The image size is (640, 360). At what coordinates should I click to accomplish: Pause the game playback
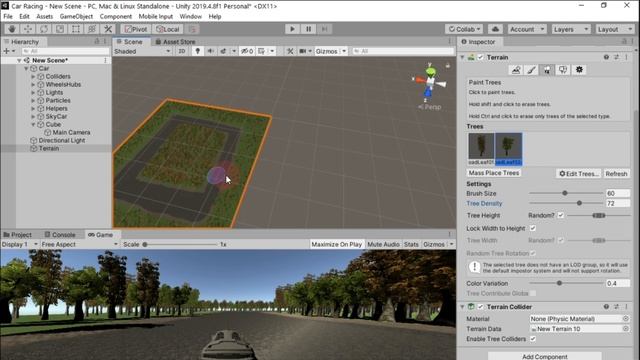[x=308, y=29]
